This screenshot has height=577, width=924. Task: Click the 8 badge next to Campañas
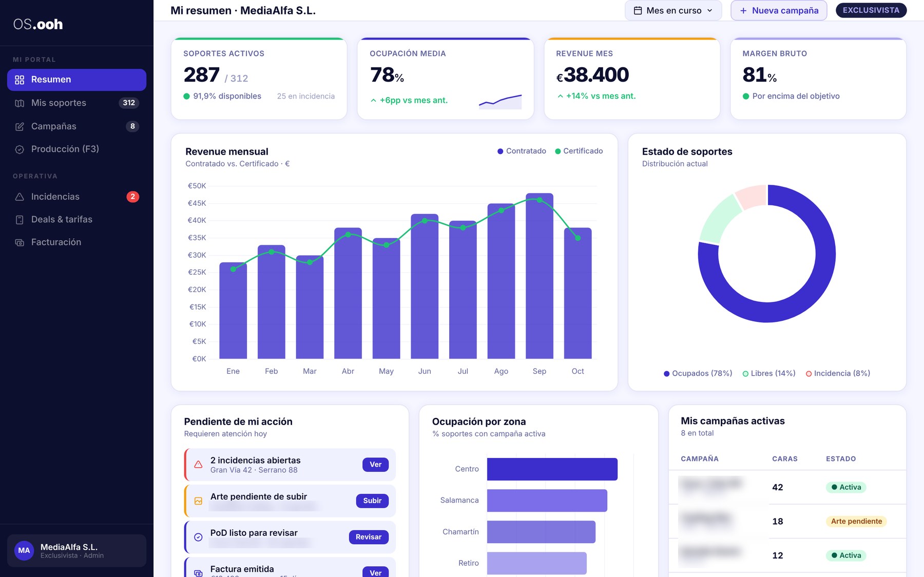pos(132,126)
